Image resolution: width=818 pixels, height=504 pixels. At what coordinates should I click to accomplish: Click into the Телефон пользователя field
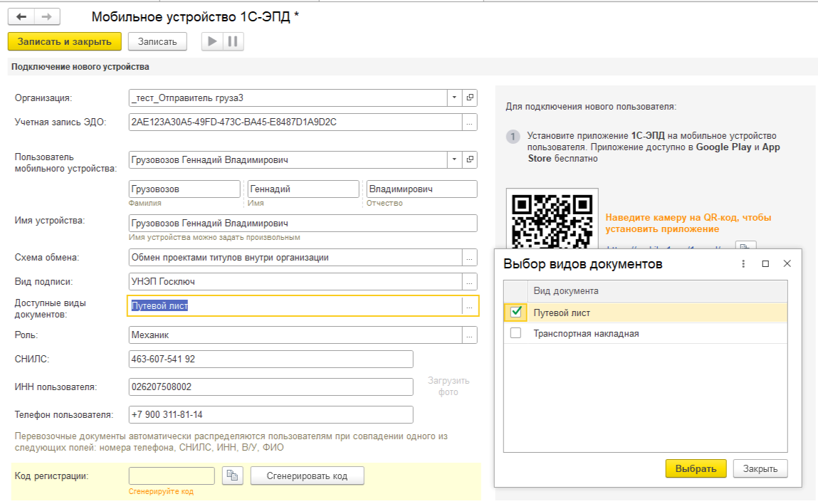271,414
